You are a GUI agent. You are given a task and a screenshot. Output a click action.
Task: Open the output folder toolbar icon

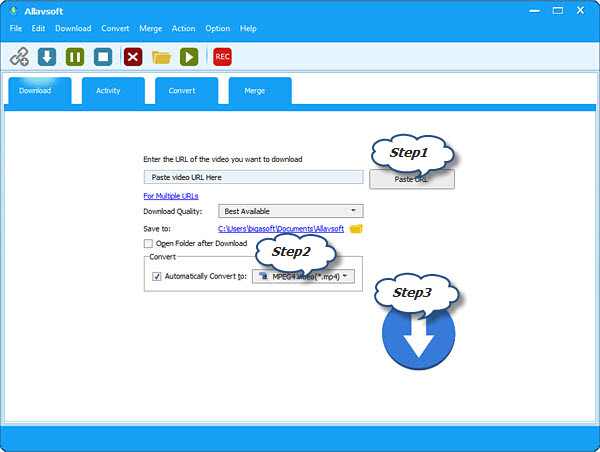click(161, 57)
